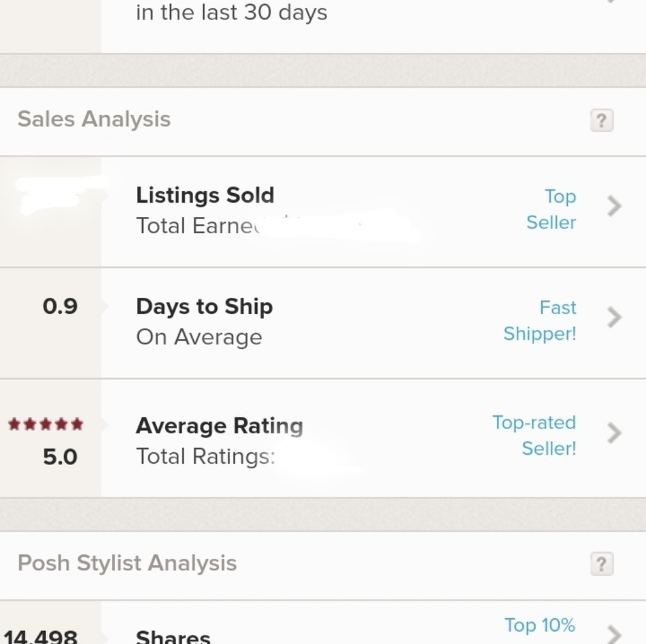Select the 5.0 average rating value
This screenshot has width=646, height=644.
pyautogui.click(x=60, y=457)
